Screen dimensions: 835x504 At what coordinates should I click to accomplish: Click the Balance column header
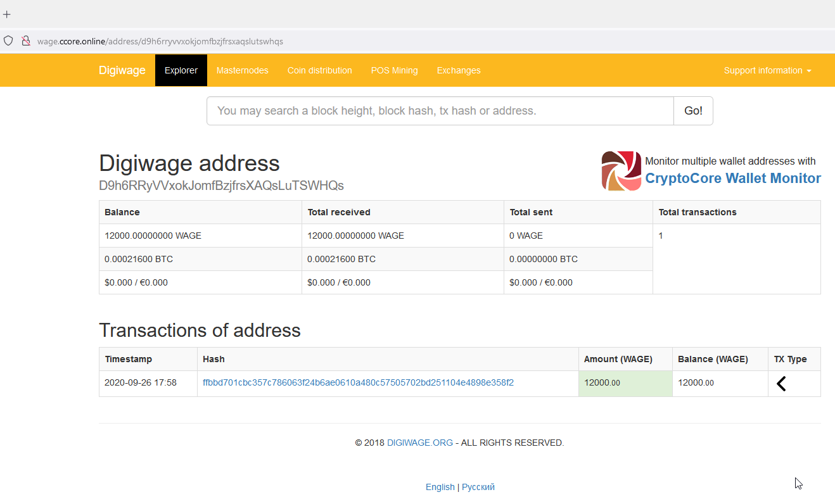tap(200, 212)
